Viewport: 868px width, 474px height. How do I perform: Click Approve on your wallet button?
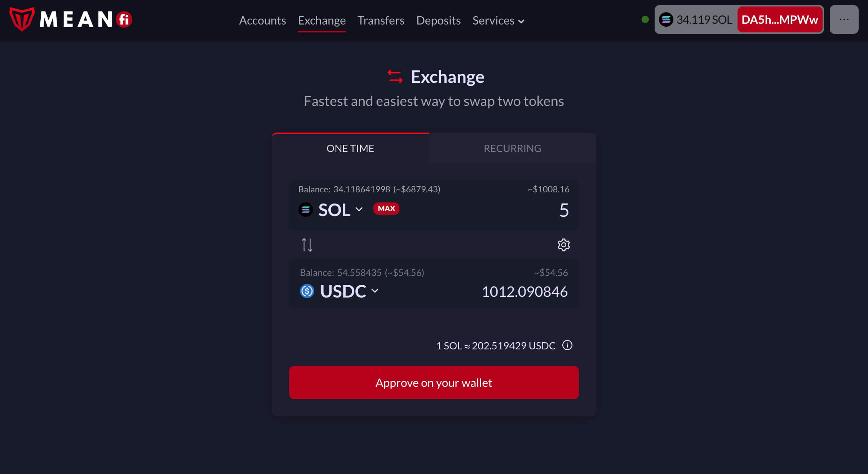[x=434, y=383]
